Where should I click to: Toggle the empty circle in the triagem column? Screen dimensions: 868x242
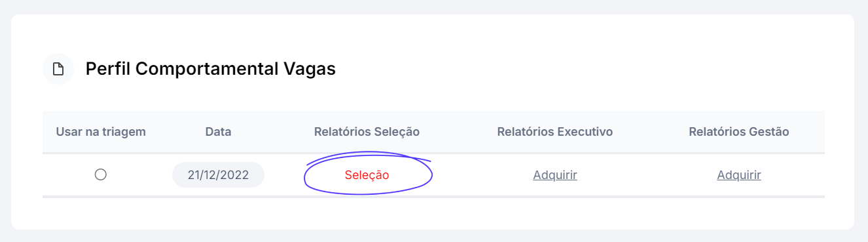101,174
